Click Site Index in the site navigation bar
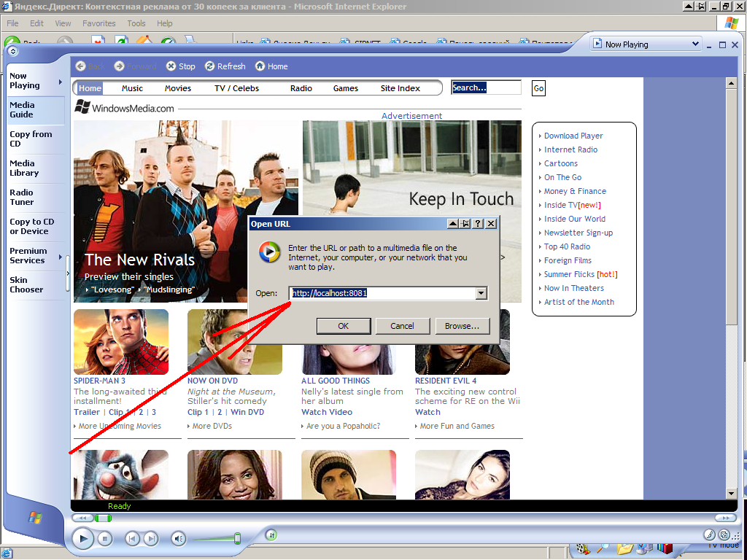The image size is (747, 560). click(x=400, y=88)
